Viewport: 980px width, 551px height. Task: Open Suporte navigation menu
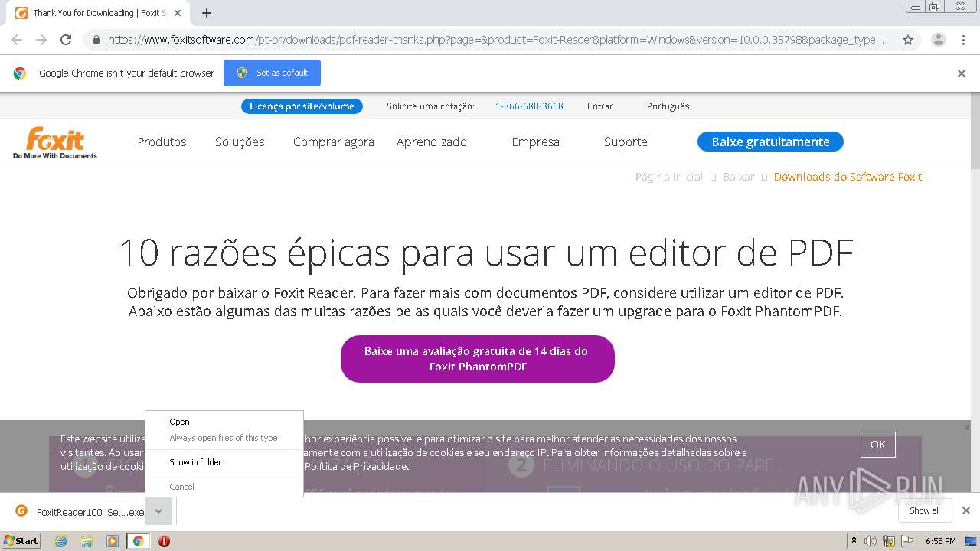pyautogui.click(x=626, y=142)
